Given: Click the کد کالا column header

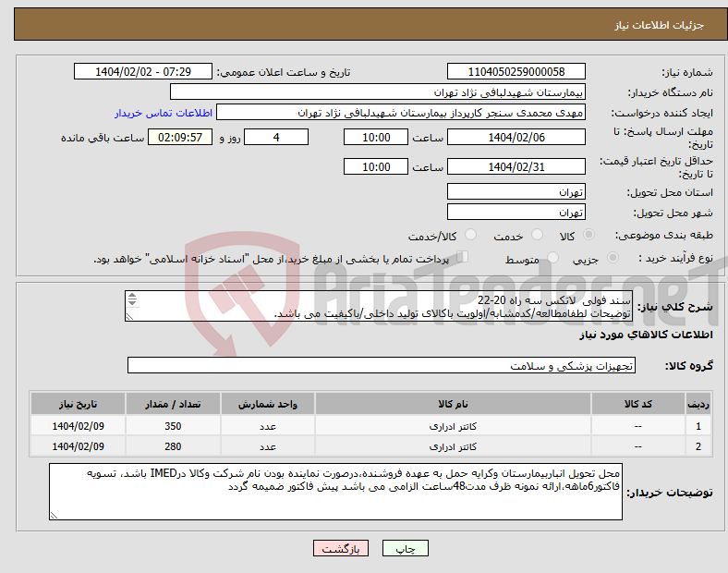Looking at the screenshot, I should [x=638, y=404].
